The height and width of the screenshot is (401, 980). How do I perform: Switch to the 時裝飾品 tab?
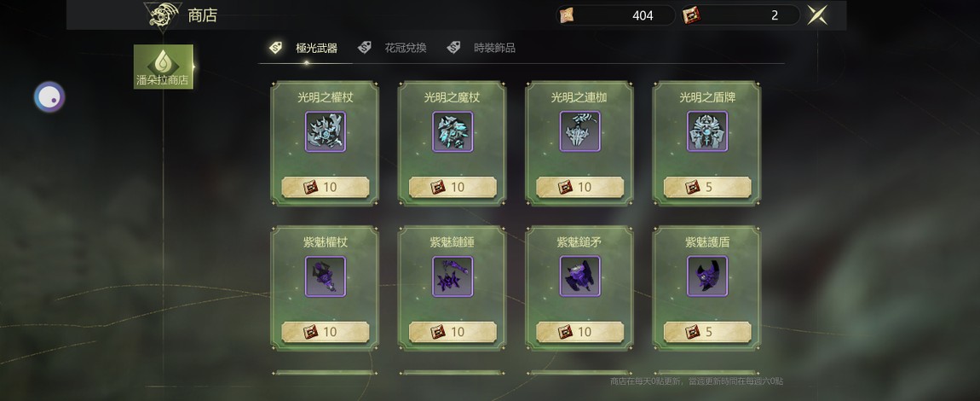click(481, 48)
